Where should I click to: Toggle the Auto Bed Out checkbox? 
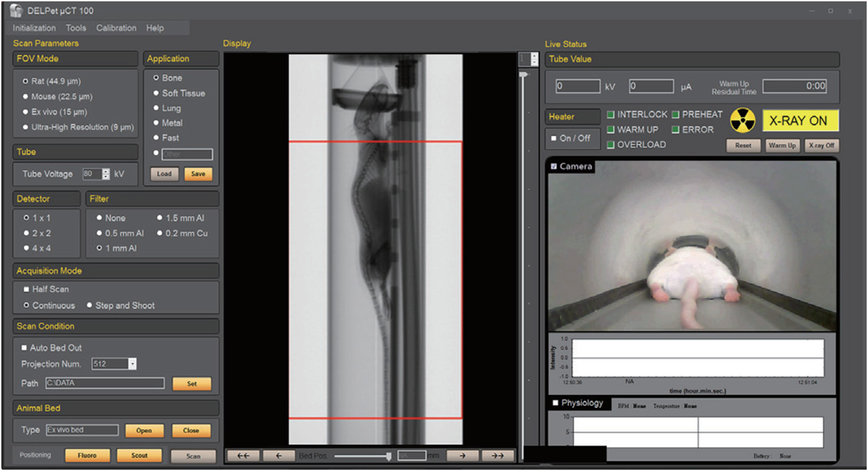(x=25, y=348)
